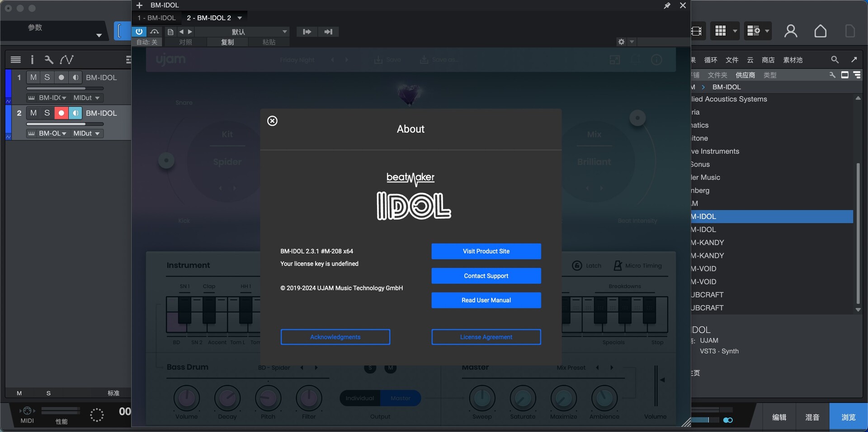Switch to the 循环 loops browser tab

711,60
